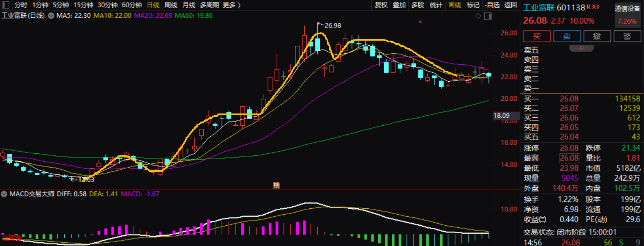This screenshot has width=644, height=246.
Task: Toggle the right panel layout icon
Action: pos(488,16)
